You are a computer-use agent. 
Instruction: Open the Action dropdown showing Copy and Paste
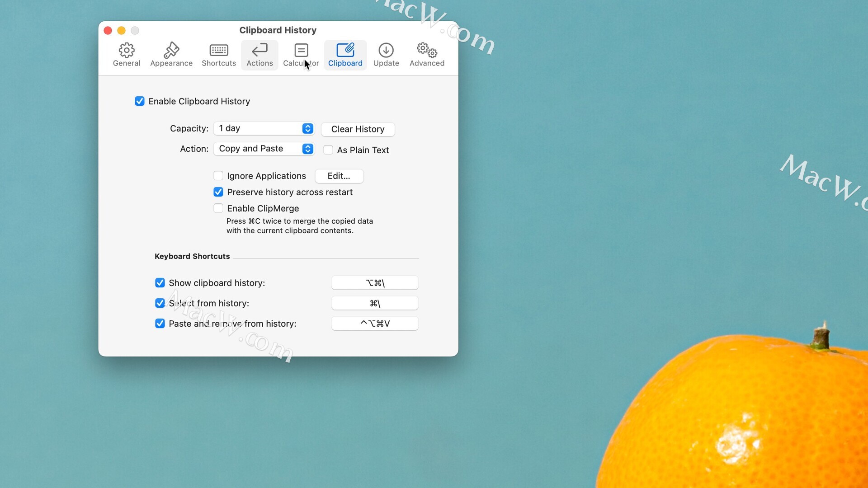pyautogui.click(x=264, y=149)
